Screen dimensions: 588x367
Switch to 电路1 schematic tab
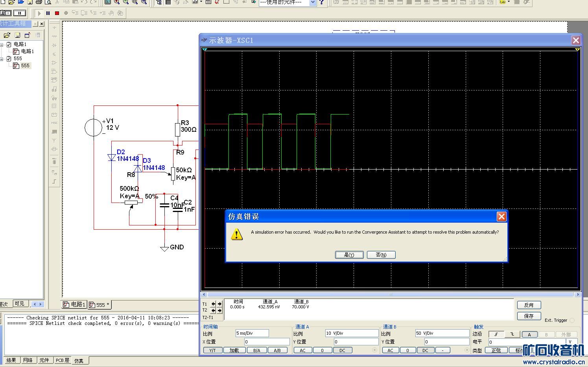[x=74, y=304]
